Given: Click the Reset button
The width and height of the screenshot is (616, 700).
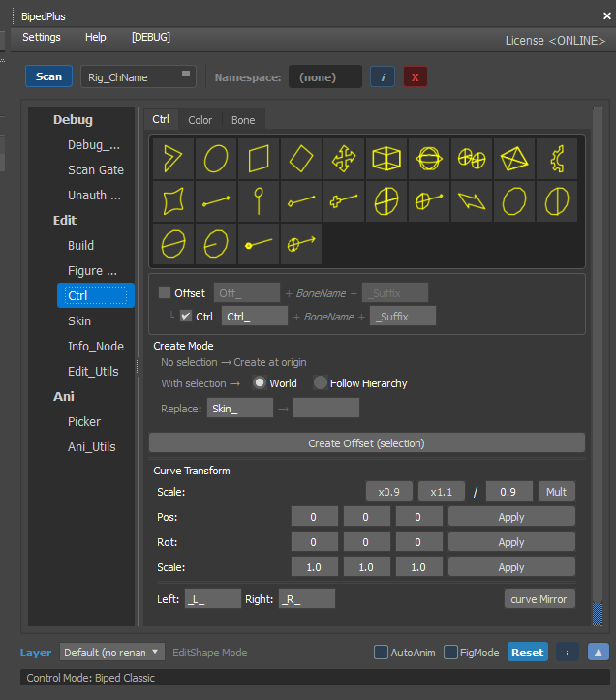Looking at the screenshot, I should point(528,653).
